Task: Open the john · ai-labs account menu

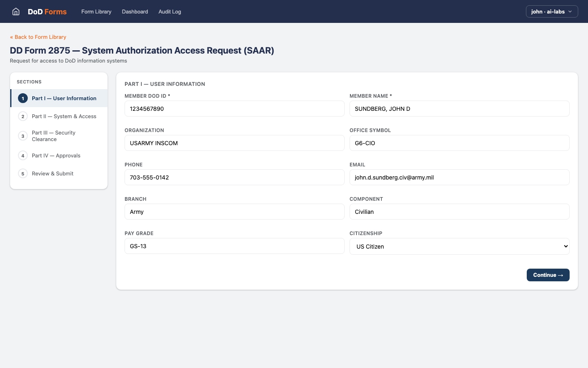Action: (552, 11)
